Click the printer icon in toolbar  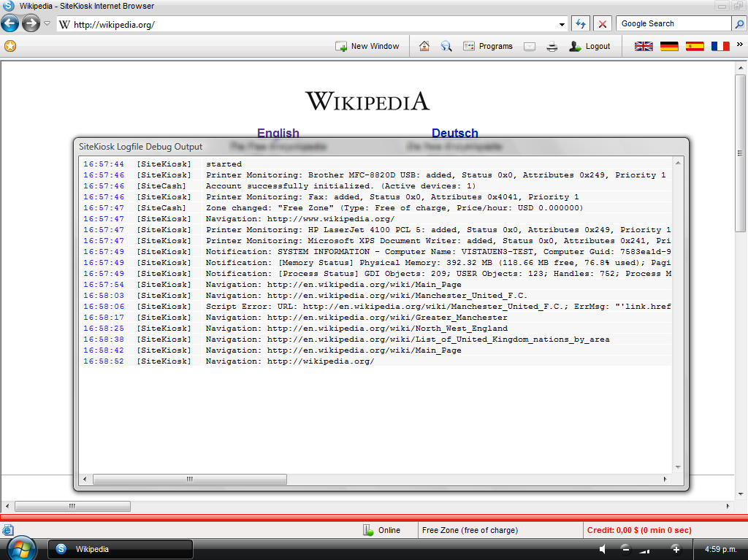point(552,46)
